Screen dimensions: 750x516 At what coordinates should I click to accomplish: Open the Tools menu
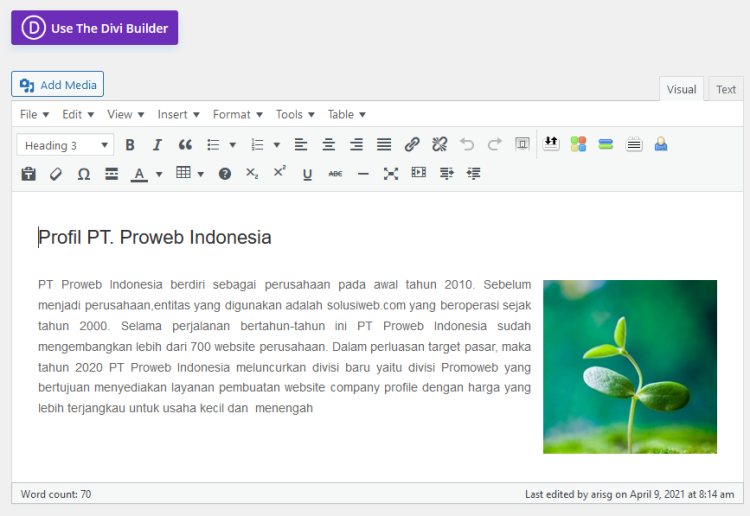(x=295, y=114)
